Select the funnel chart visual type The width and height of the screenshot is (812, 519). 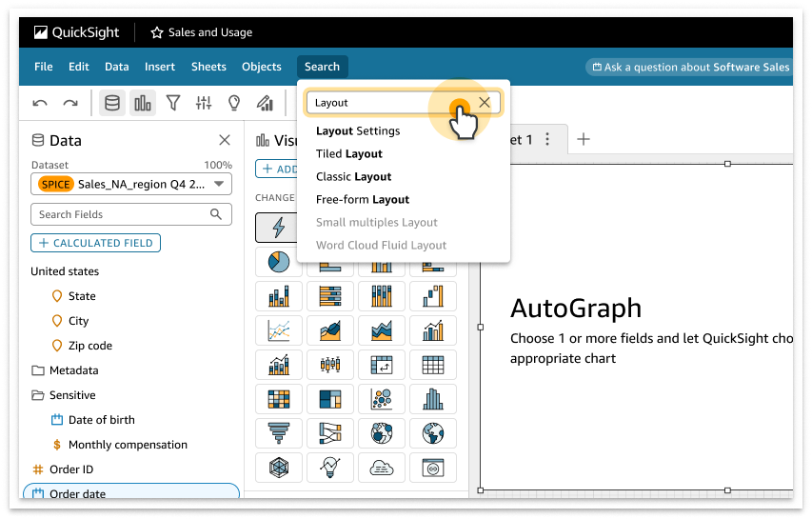pos(279,433)
